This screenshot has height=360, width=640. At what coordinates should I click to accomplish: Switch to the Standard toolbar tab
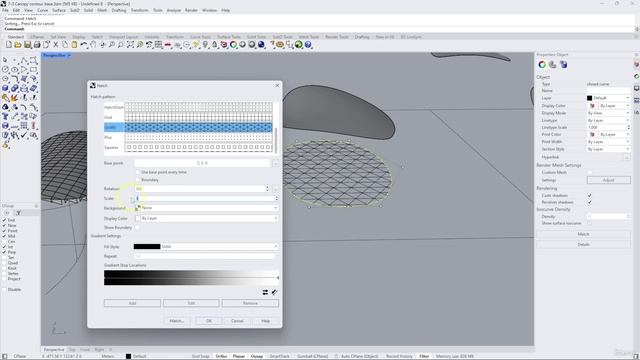click(16, 37)
